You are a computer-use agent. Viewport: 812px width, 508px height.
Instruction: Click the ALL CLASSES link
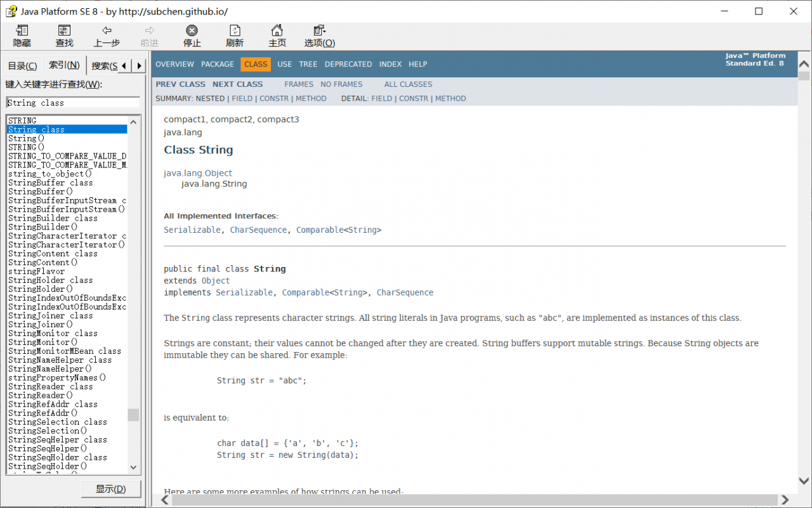(408, 84)
